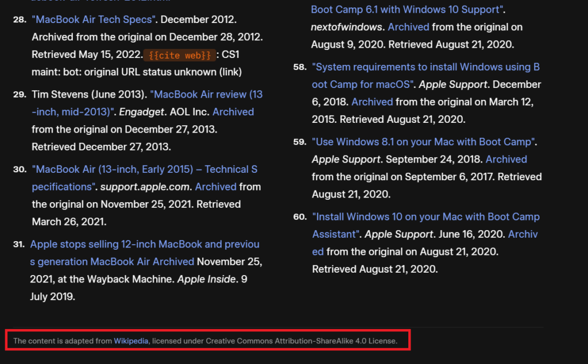This screenshot has height=364, width=588.
Task: Click Archived link after nextofwindows
Action: [x=408, y=27]
